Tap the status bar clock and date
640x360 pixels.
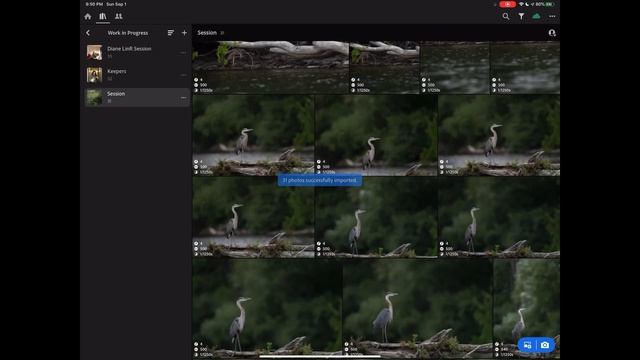(x=106, y=4)
